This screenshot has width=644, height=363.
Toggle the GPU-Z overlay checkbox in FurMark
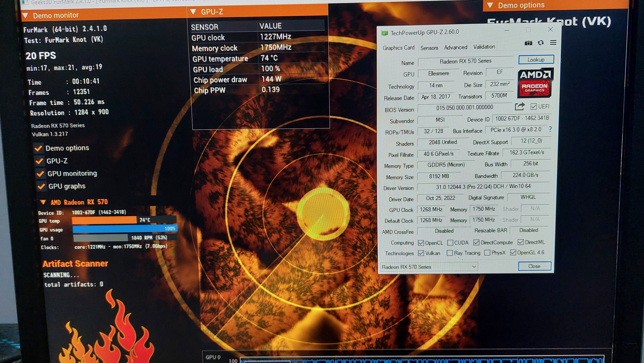pyautogui.click(x=40, y=161)
